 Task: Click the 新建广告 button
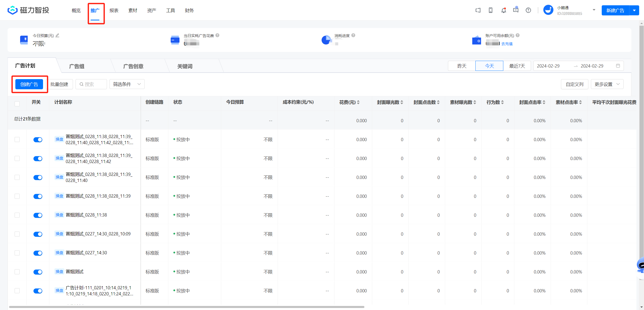[x=615, y=10]
